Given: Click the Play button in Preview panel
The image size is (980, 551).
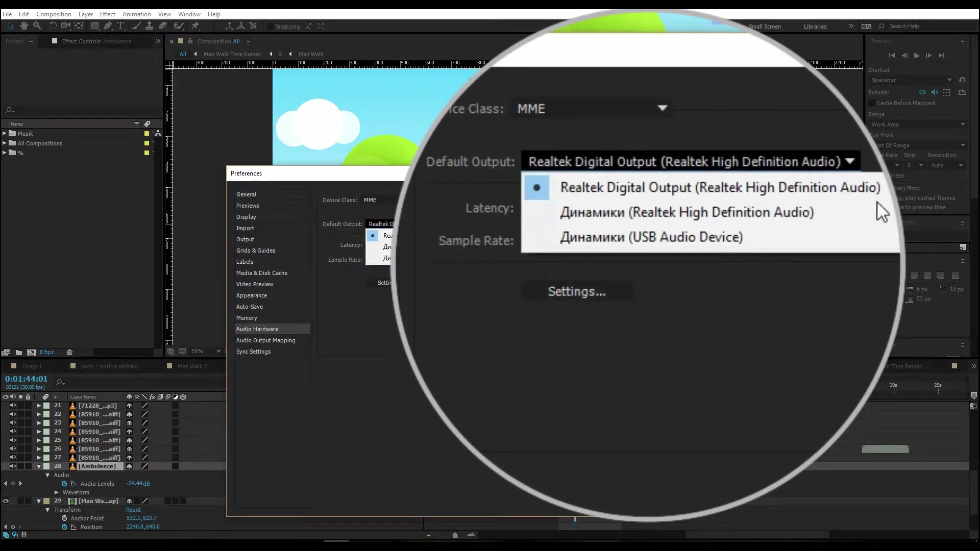Looking at the screenshot, I should [917, 56].
